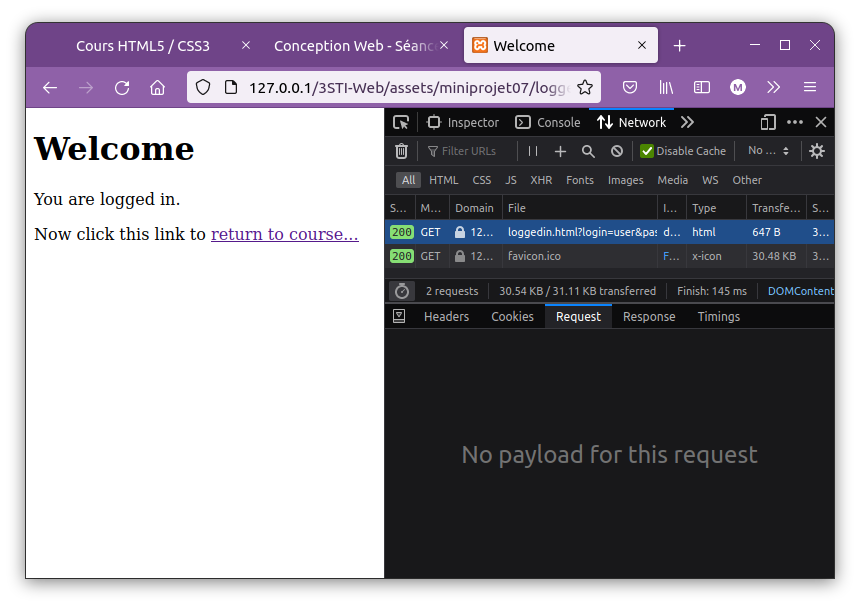860x607 pixels.
Task: Switch to the Console tab
Action: (x=547, y=122)
